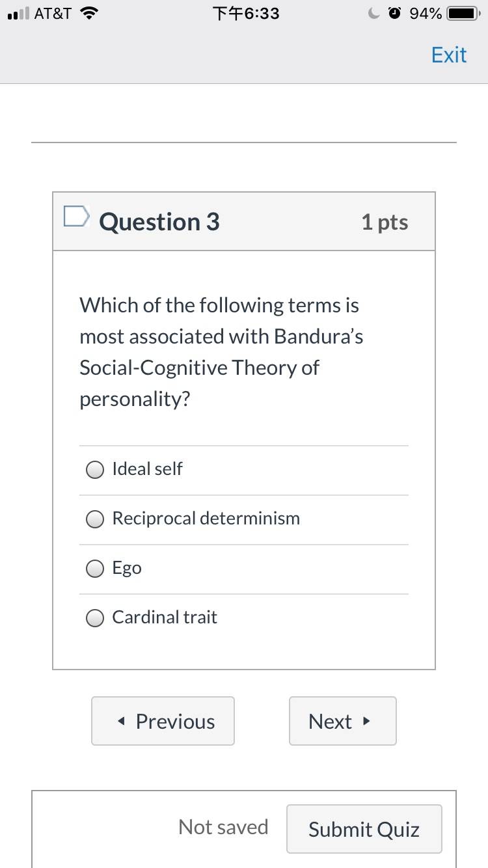Screen dimensions: 488x868
Task: Pick the Cardinal trait answer
Action: point(95,618)
